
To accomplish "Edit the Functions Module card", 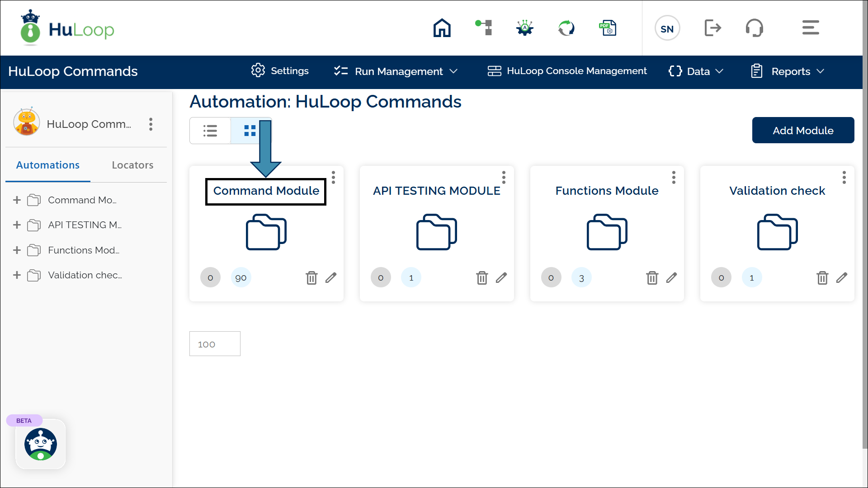I will pos(671,277).
